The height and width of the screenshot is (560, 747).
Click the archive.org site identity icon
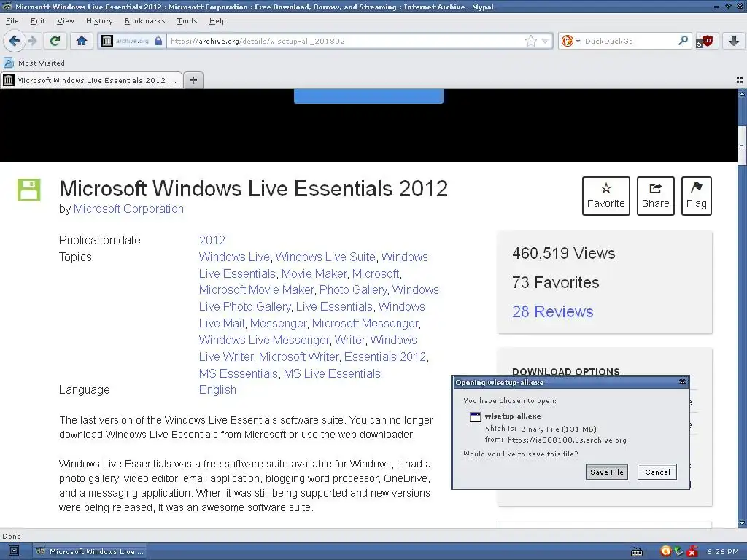pyautogui.click(x=131, y=41)
